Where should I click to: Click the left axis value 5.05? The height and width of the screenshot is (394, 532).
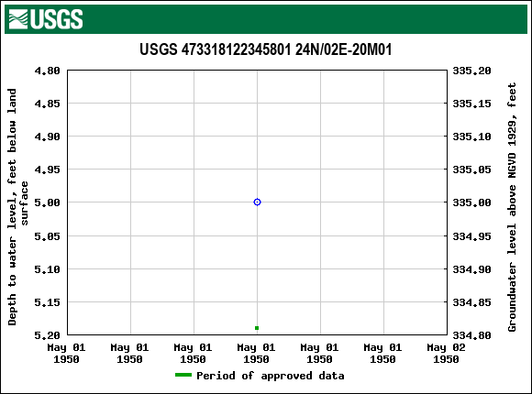(47, 236)
